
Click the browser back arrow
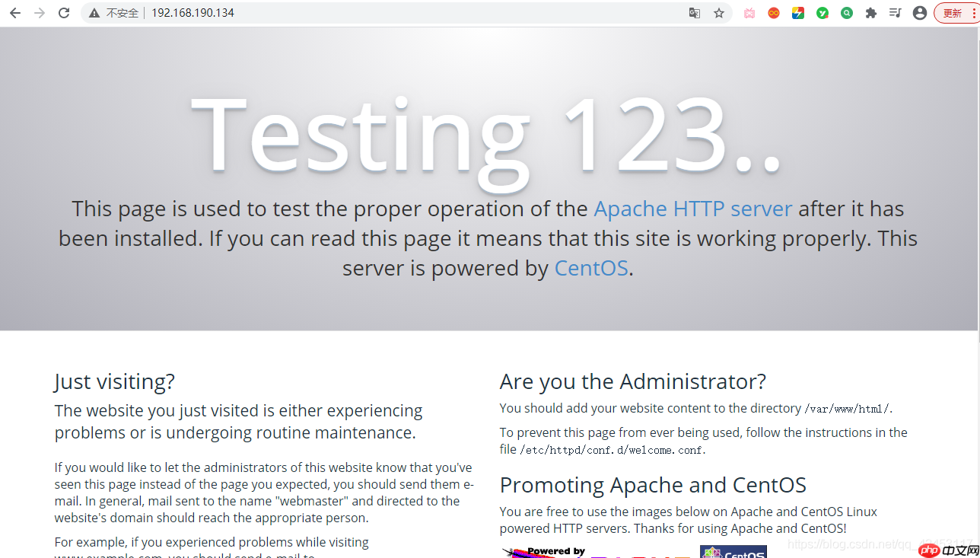pos(15,13)
